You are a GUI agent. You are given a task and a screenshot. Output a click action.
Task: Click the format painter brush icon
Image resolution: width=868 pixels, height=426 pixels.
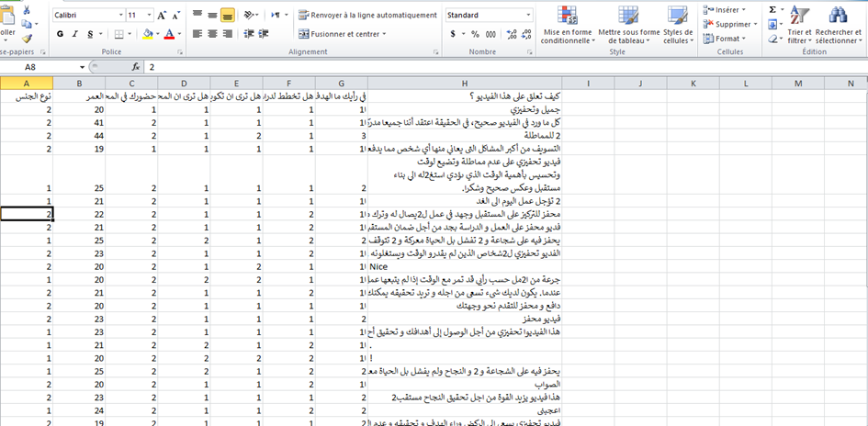coord(27,39)
